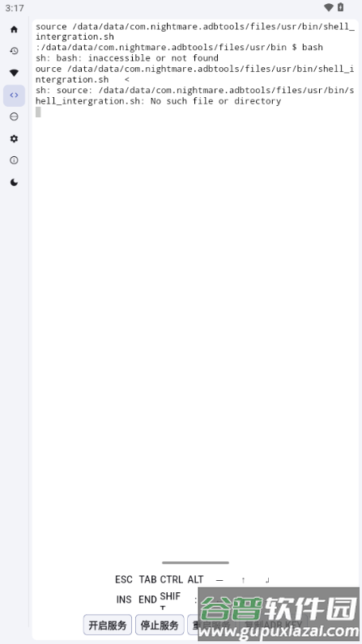Image resolution: width=362 pixels, height=644 pixels.
Task: Tap the up arrow key
Action: tap(243, 580)
